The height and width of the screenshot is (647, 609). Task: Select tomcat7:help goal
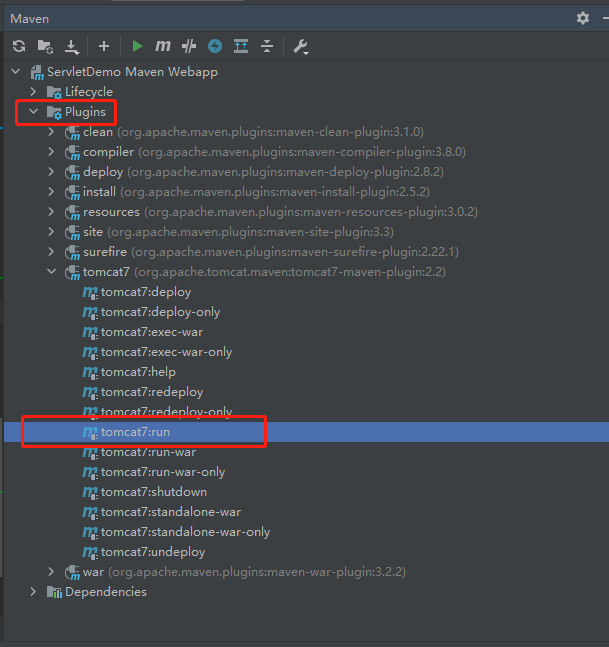click(x=138, y=372)
